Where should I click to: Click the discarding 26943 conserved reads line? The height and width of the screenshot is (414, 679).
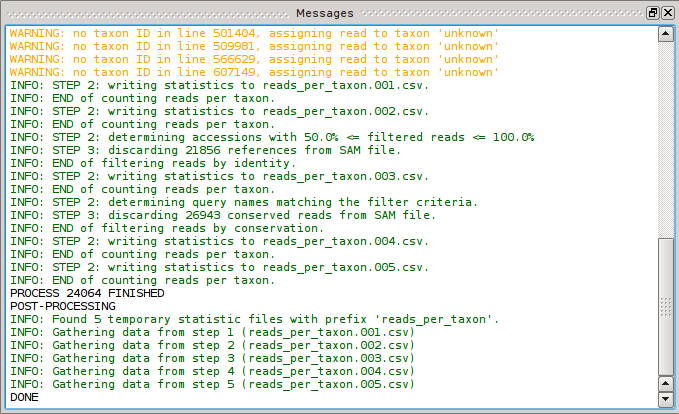tap(223, 215)
